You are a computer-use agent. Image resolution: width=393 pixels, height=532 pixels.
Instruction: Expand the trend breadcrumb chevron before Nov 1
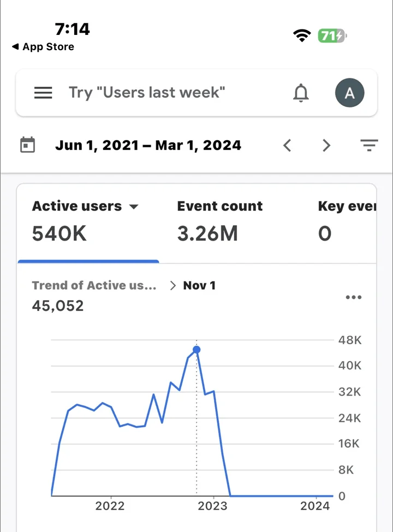click(172, 286)
